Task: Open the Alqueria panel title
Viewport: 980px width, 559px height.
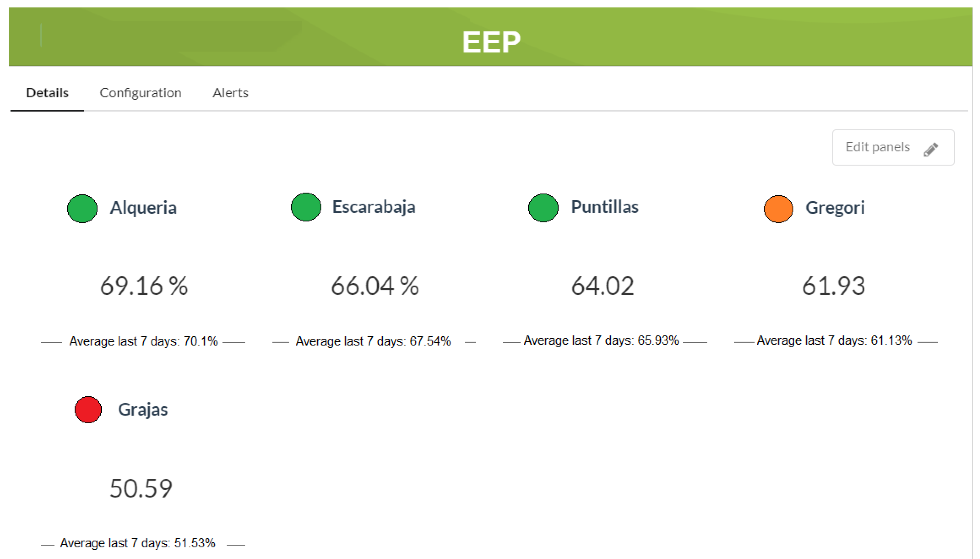Action: tap(143, 208)
